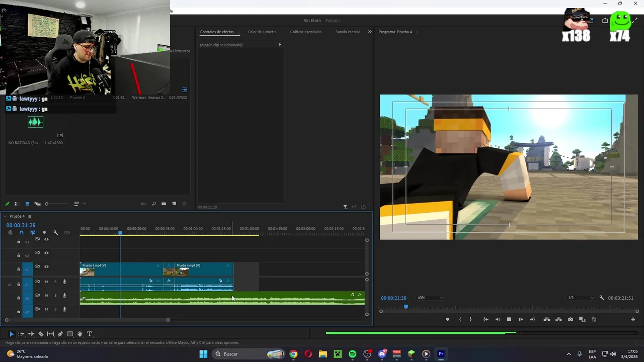
Task: Select the Track Select Forward tool
Action: click(x=21, y=334)
